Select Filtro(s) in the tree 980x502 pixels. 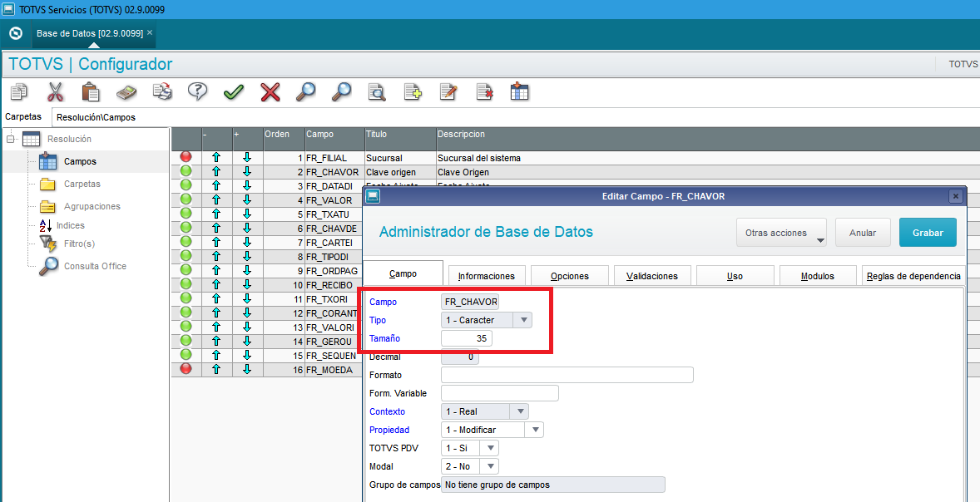tap(79, 244)
